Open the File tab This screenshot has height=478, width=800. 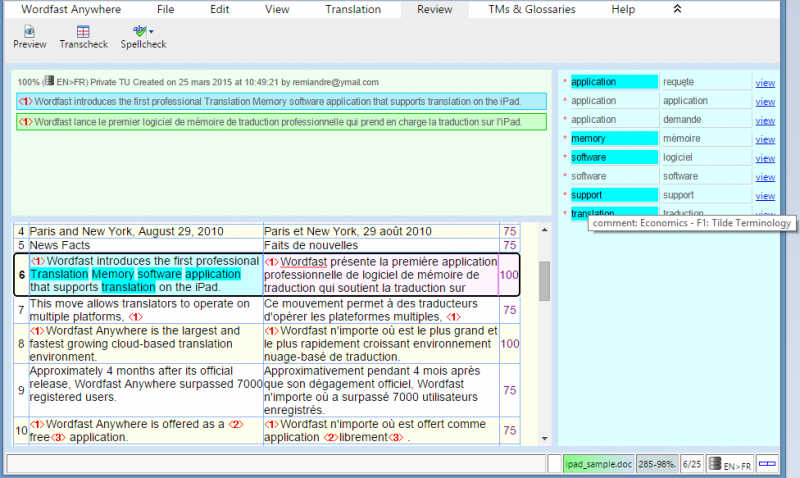[165, 9]
